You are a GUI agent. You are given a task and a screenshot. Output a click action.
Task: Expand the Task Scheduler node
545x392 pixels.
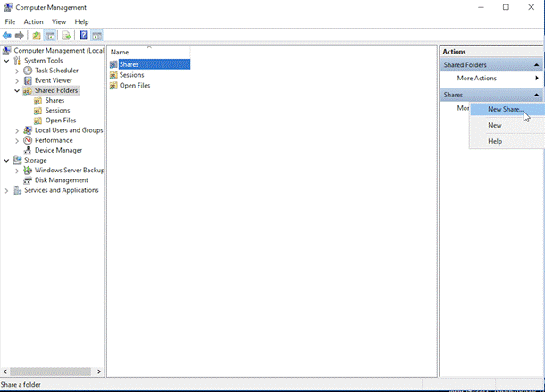(17, 71)
